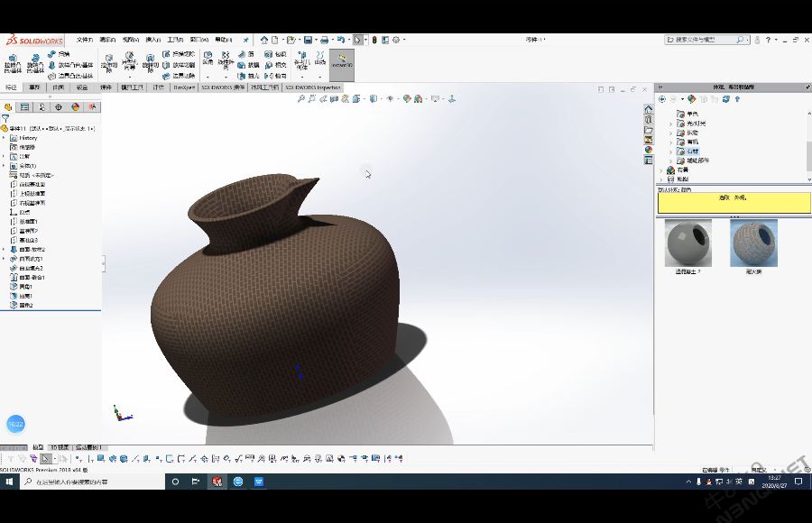Image resolution: width=812 pixels, height=523 pixels.
Task: Expand the 实体(1) solid bodies folder
Action: coord(5,166)
